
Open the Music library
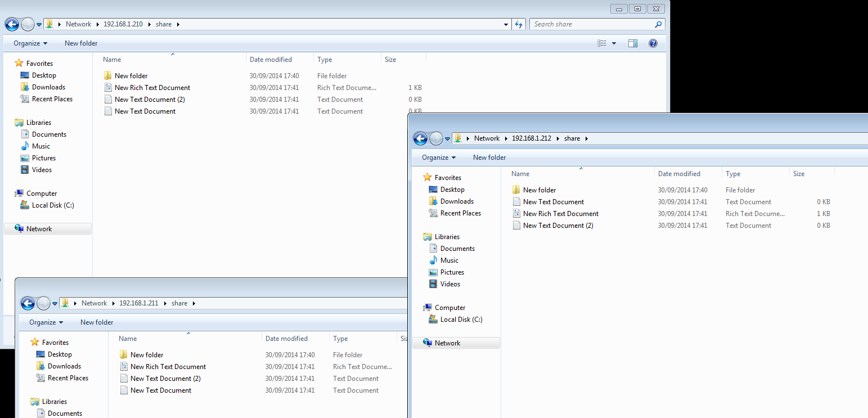(x=41, y=146)
